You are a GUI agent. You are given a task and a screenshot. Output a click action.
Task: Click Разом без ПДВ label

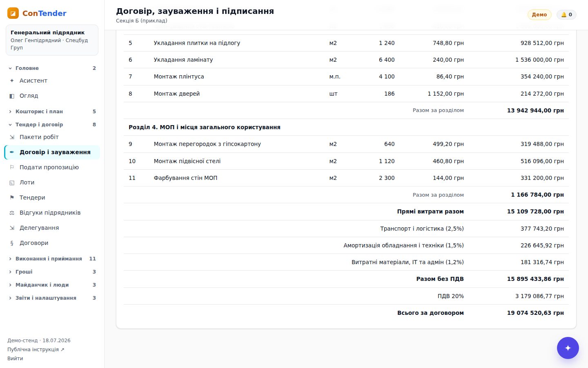click(x=440, y=279)
